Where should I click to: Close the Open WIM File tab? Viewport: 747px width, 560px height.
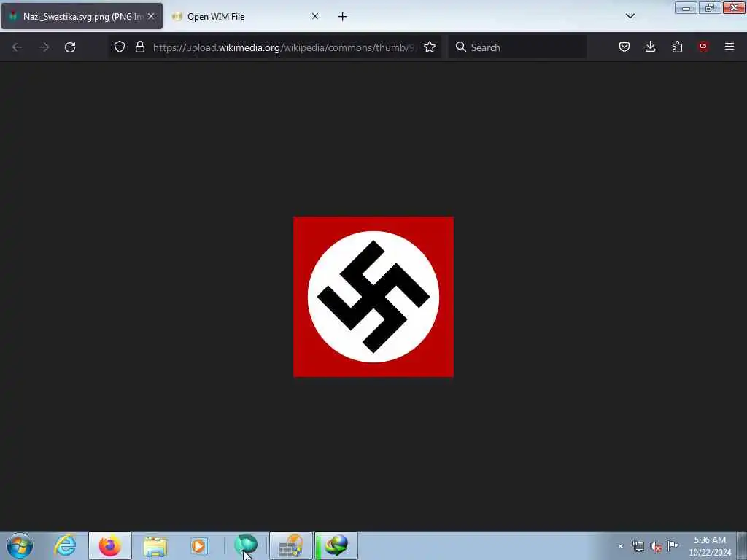tap(315, 16)
